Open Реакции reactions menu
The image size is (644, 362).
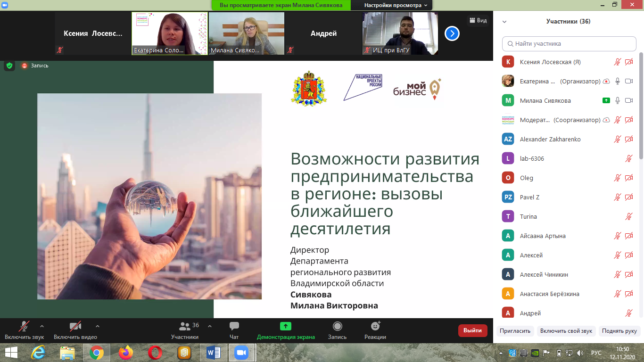coord(375,330)
